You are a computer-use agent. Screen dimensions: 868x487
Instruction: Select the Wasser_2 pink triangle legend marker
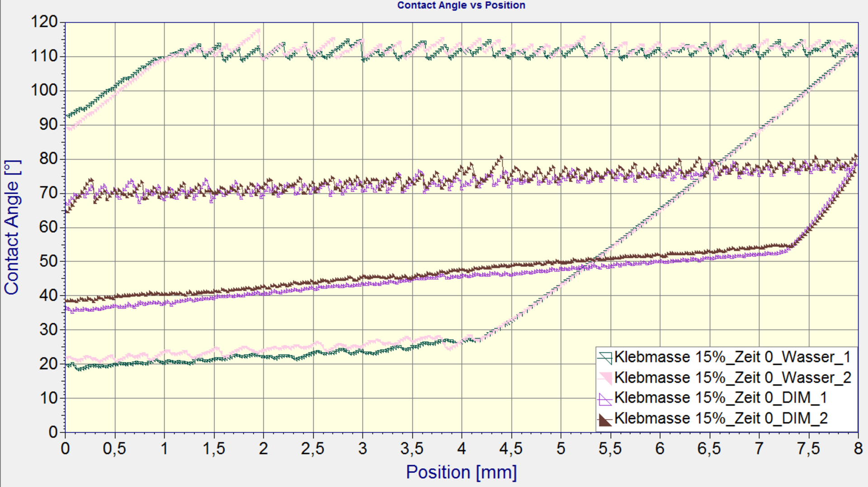tap(606, 377)
